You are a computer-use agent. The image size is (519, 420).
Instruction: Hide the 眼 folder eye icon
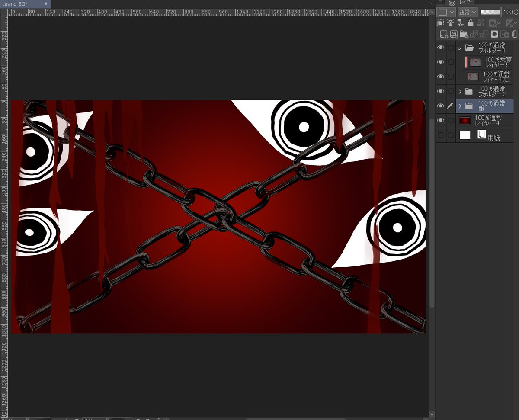(x=441, y=106)
